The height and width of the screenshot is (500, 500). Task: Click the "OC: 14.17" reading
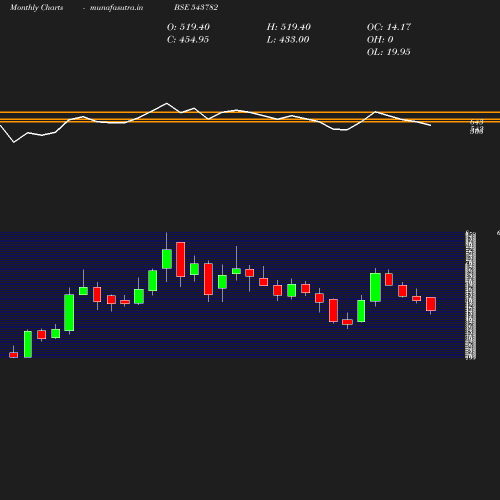tap(389, 27)
